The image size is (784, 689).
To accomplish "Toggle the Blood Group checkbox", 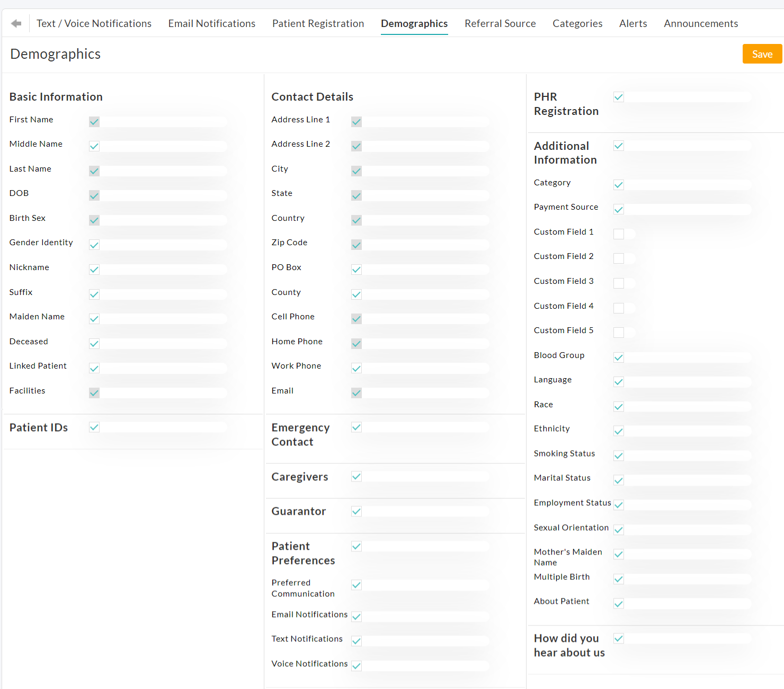I will (x=618, y=357).
